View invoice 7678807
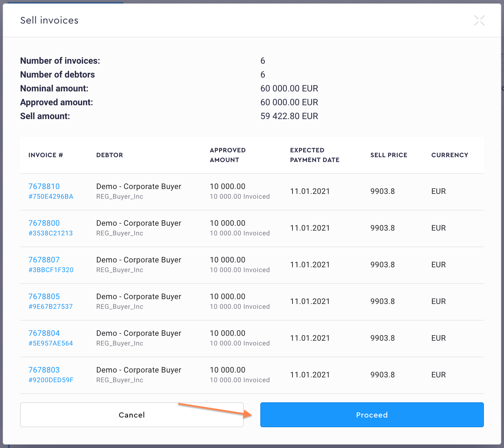This screenshot has width=504, height=448. click(x=44, y=260)
